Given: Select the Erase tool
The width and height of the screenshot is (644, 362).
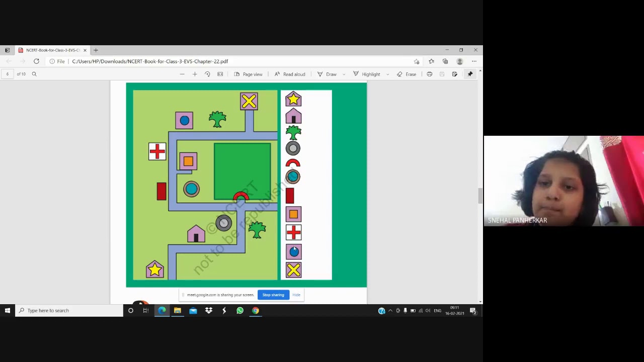Looking at the screenshot, I should pos(407,74).
